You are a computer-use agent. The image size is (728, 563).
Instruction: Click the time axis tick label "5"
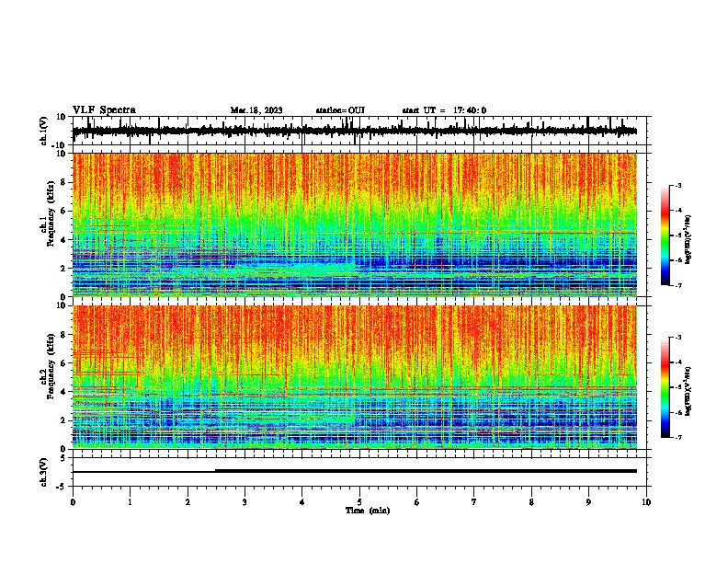pos(359,502)
